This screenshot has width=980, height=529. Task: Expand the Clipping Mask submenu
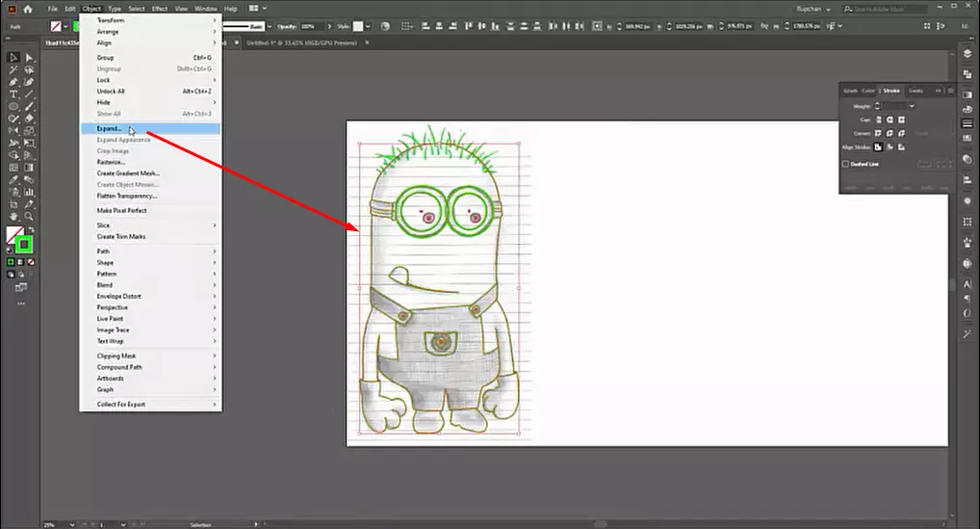tap(150, 356)
